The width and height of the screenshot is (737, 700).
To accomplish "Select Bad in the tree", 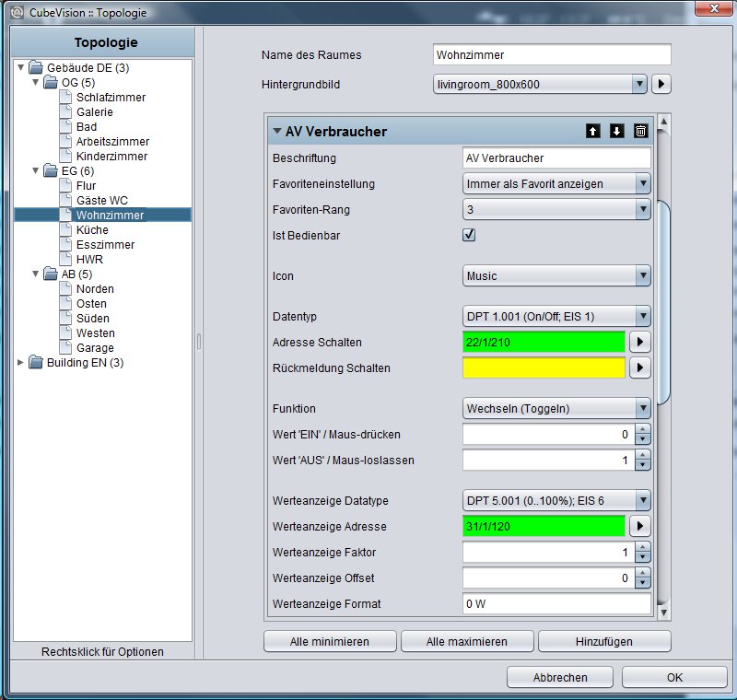I will tap(87, 127).
